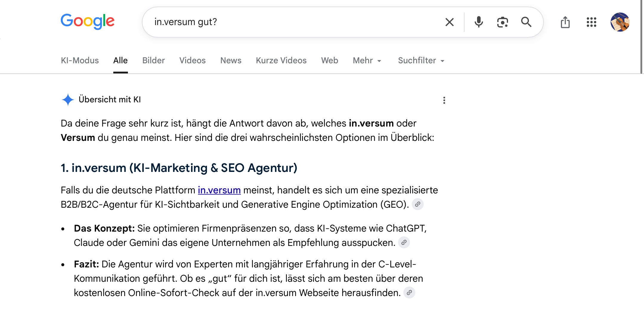Screen dimensions: 644x311
Task: Click the 'Fazit:' bold text
Action: tap(86, 264)
